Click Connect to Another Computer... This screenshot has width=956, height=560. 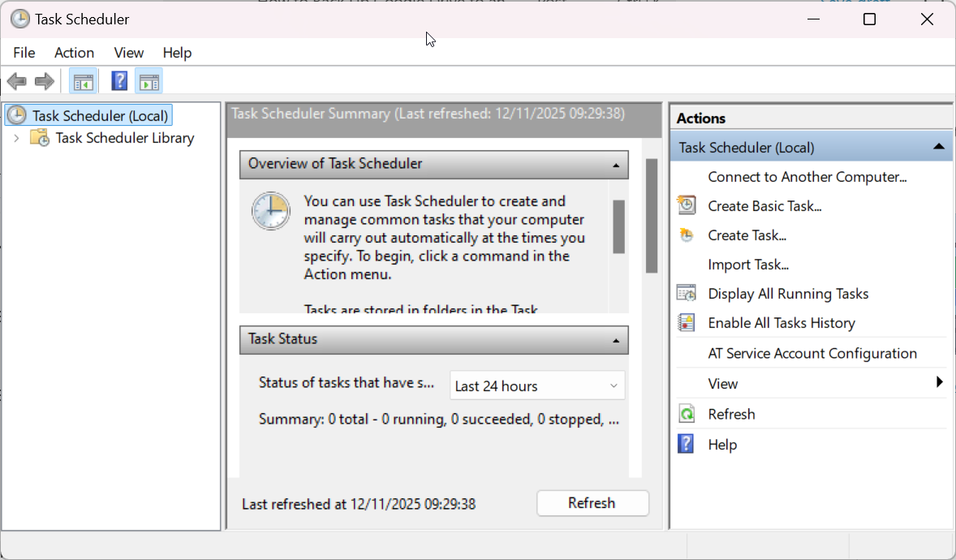pos(807,177)
